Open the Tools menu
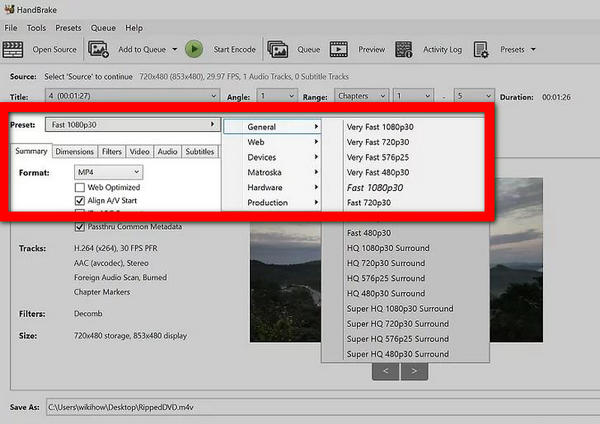Viewport: 600px width, 424px height. click(x=36, y=28)
